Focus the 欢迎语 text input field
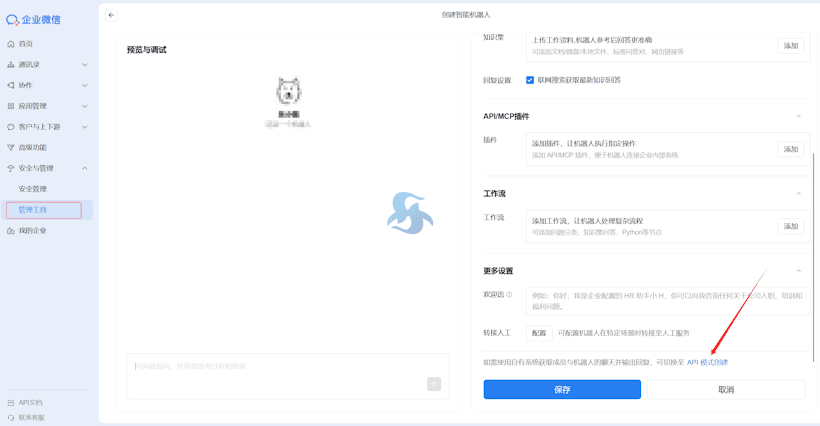This screenshot has width=820, height=426. point(668,301)
